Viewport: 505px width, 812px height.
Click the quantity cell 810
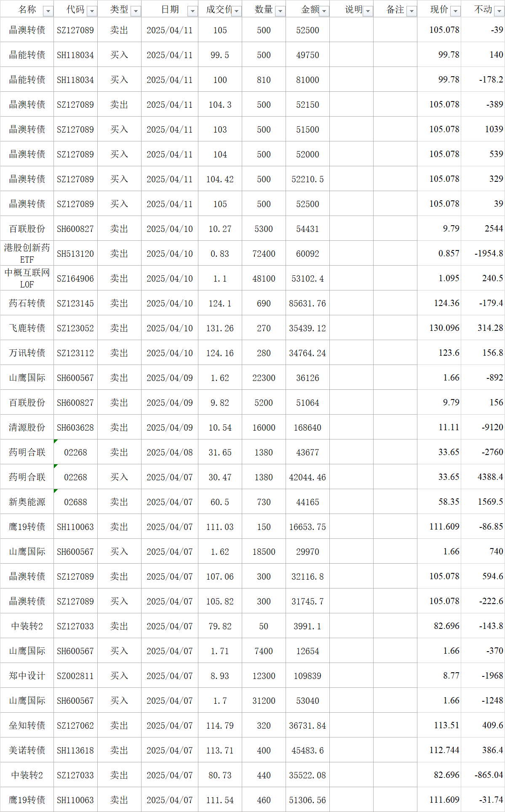point(264,80)
